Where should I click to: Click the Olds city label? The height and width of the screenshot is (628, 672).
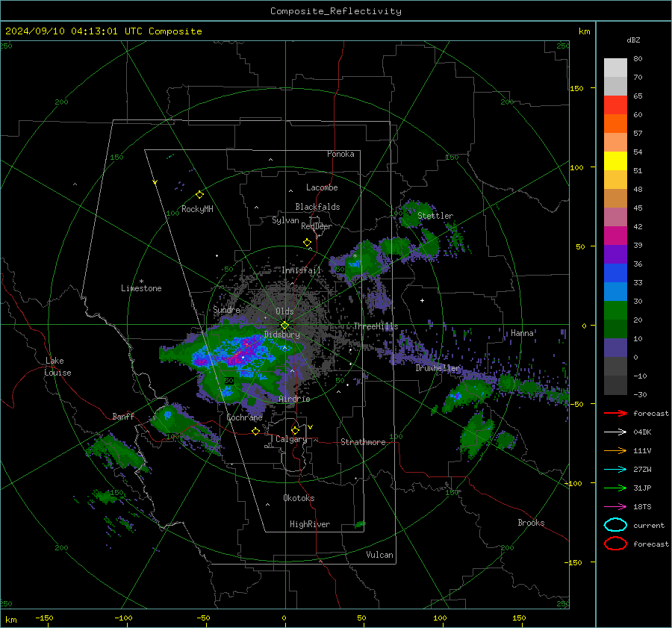284,311
